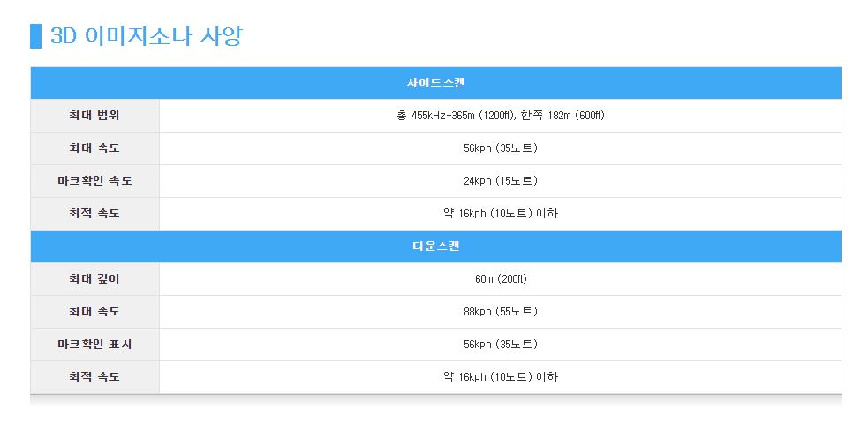Select the 24kph (15노트) value
The image size is (868, 432).
point(500,181)
